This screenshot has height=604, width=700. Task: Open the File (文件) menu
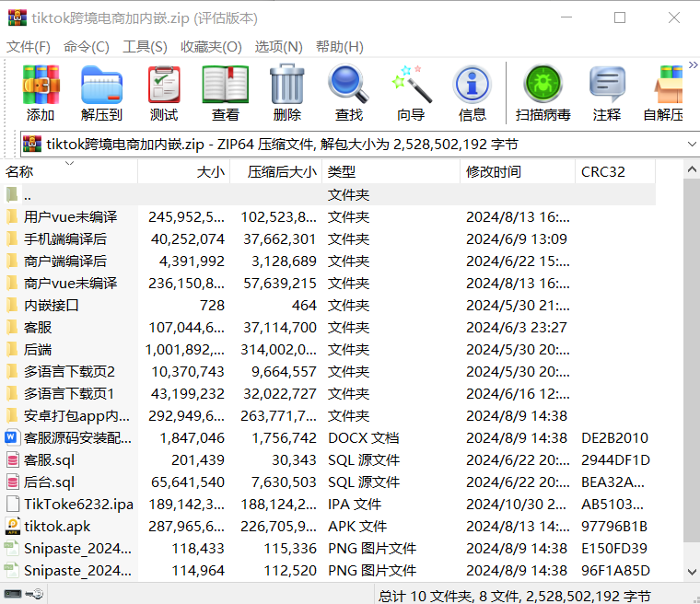(x=29, y=47)
